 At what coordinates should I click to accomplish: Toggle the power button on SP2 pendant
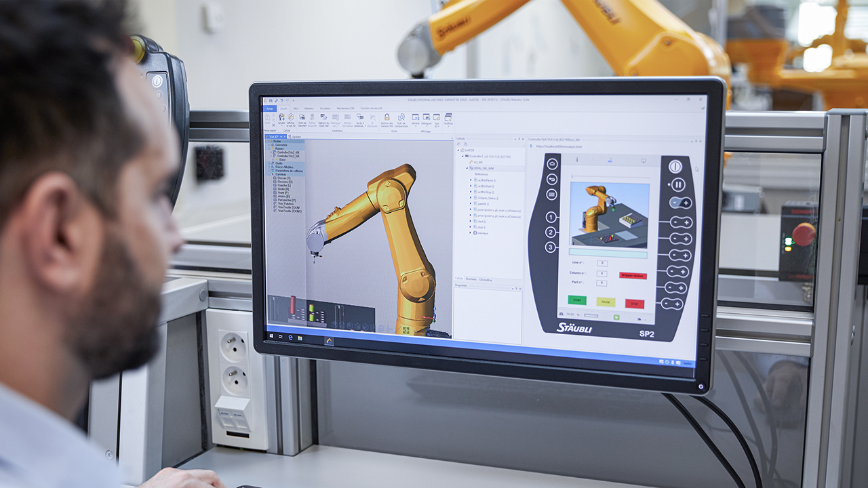[675, 166]
